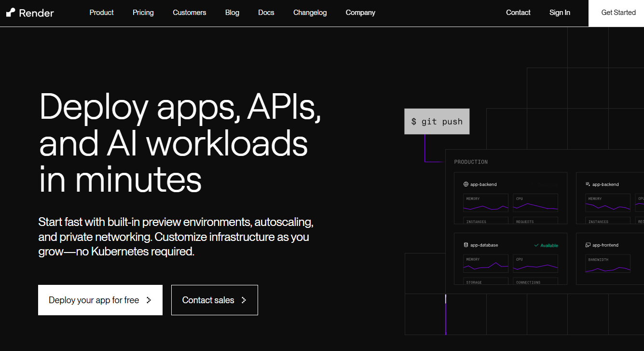Click the worker list icon beside app-backend

coord(588,184)
